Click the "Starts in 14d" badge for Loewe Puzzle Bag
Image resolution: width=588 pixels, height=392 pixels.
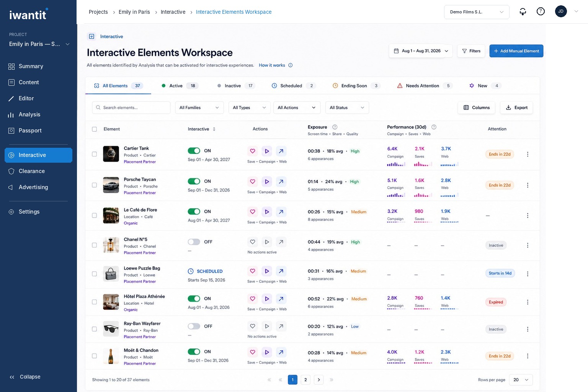(500, 273)
